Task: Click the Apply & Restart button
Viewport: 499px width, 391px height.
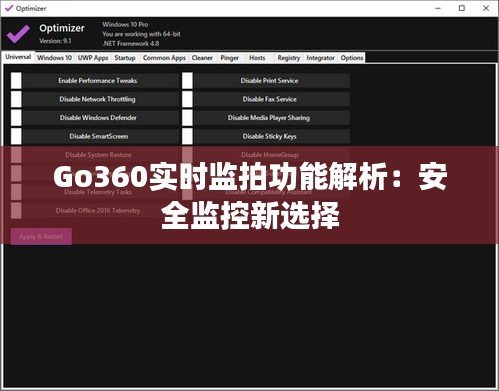Action: (x=41, y=237)
